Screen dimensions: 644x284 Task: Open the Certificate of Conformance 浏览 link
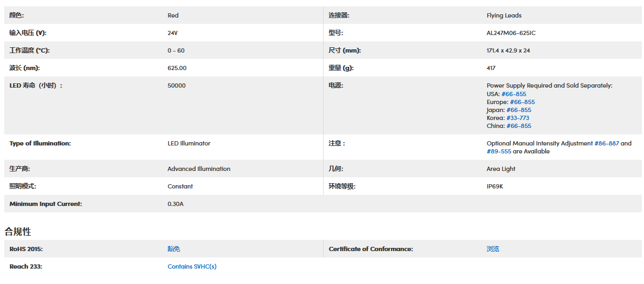click(493, 249)
